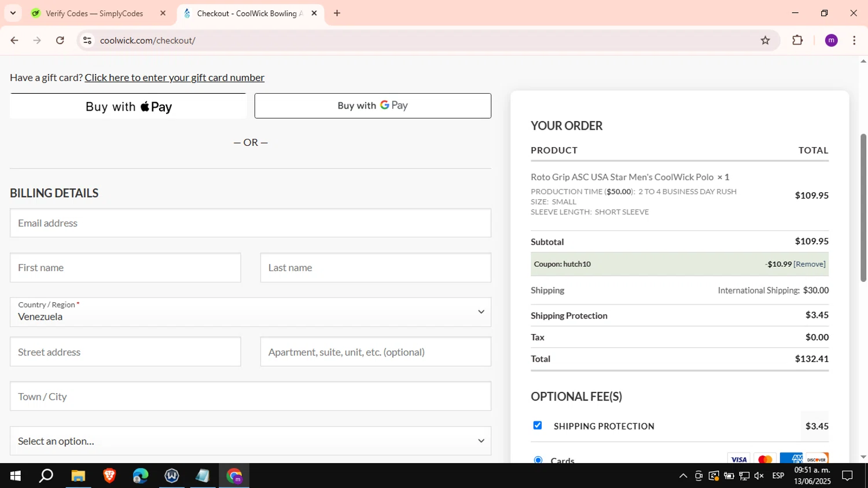
Task: Open the notepad app in the taskbar
Action: [203, 476]
